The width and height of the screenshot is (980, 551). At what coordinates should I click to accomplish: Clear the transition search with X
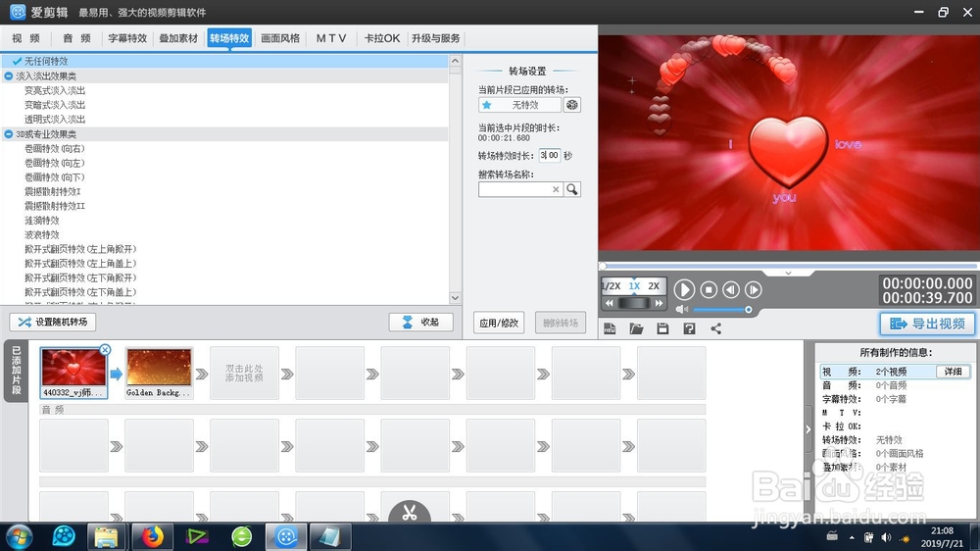tap(556, 189)
